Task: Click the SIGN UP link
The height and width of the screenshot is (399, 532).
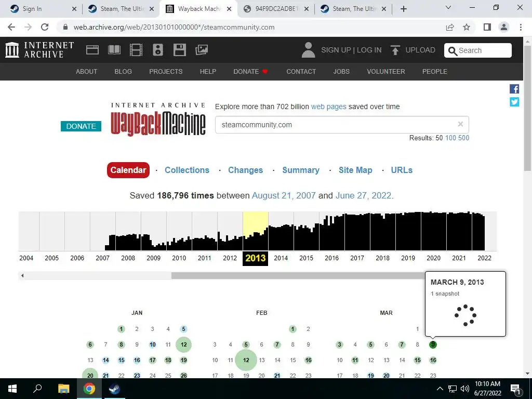Action: coord(336,50)
